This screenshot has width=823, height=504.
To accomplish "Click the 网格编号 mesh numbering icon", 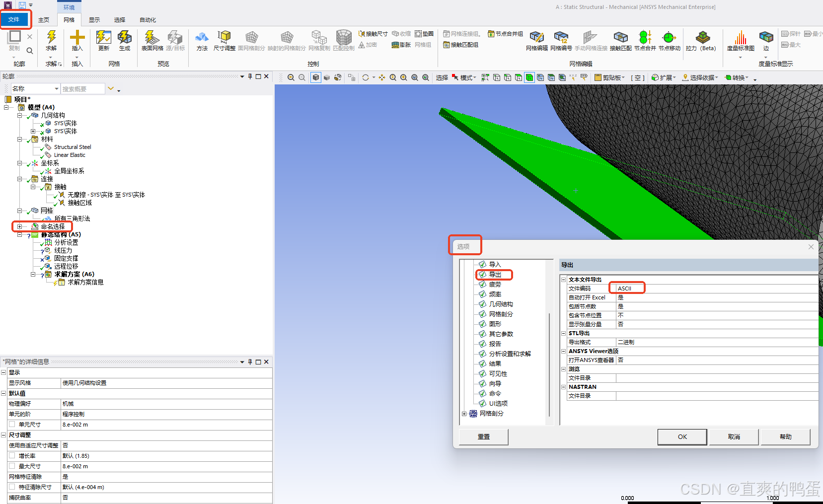I will tap(561, 41).
